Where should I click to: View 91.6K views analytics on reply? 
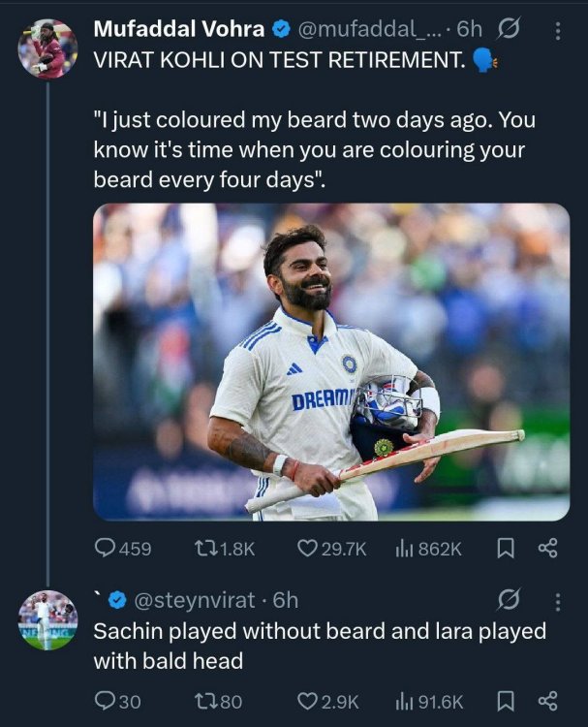[x=429, y=701]
